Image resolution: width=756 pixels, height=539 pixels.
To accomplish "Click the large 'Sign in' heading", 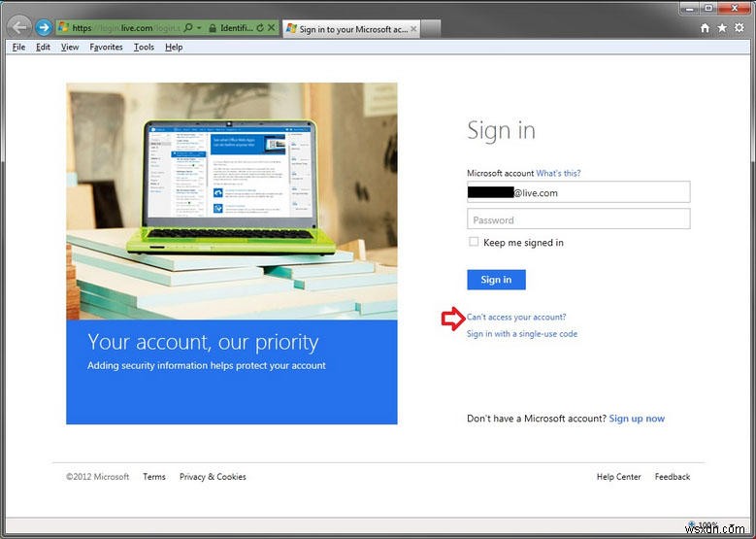I will coord(501,131).
